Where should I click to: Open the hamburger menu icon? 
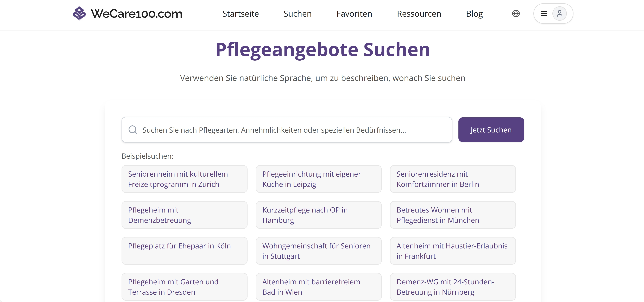[544, 14]
